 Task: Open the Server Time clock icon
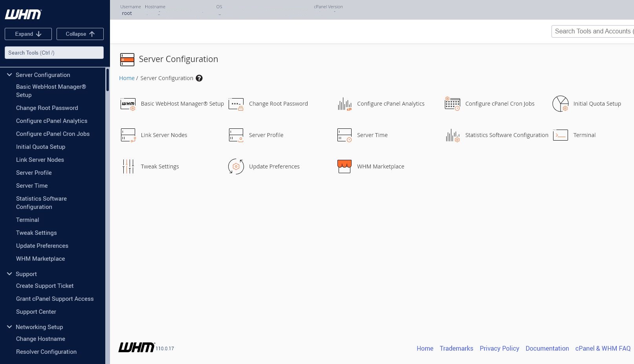click(x=344, y=135)
